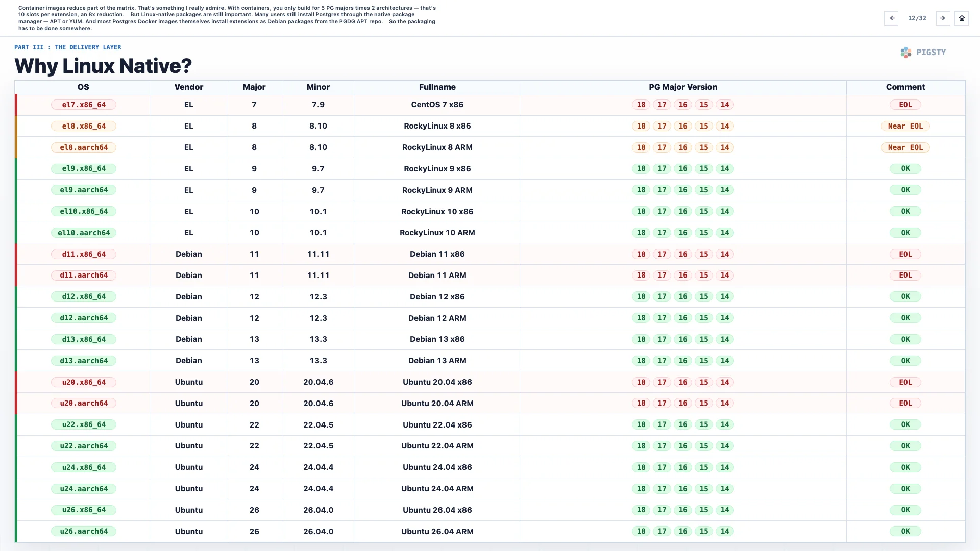Click the 12/32 slide counter

917,18
